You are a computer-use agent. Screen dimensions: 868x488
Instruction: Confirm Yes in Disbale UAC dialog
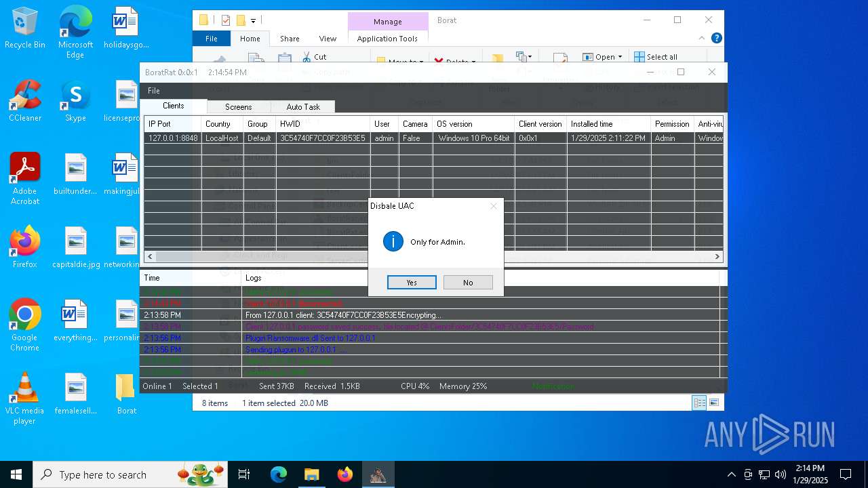tap(412, 283)
